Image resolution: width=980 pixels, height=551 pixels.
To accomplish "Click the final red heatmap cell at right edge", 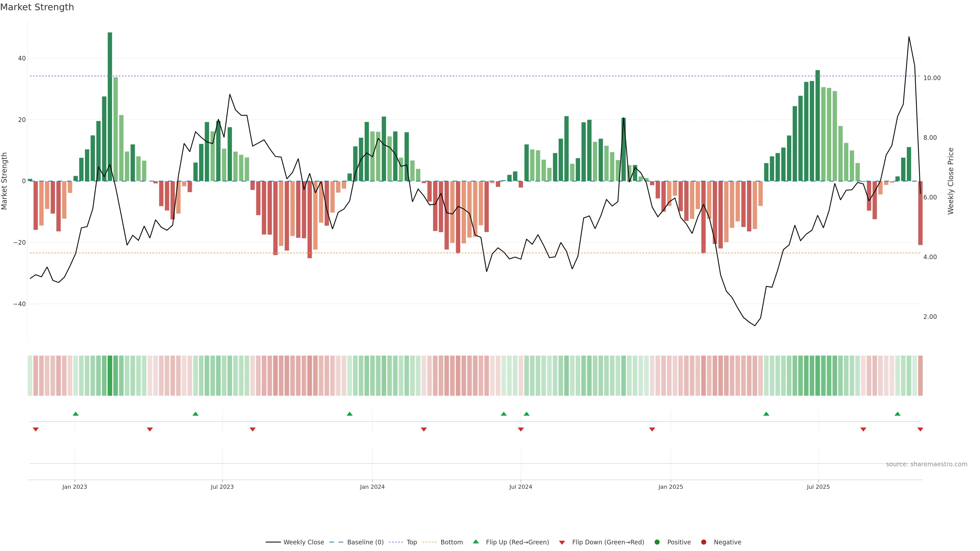I will 920,375.
